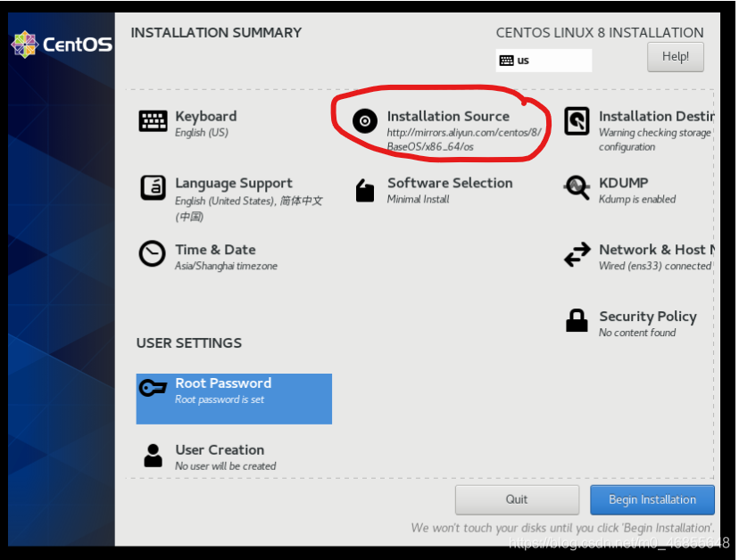
Task: Click 'No user will be created' text
Action: pyautogui.click(x=225, y=466)
